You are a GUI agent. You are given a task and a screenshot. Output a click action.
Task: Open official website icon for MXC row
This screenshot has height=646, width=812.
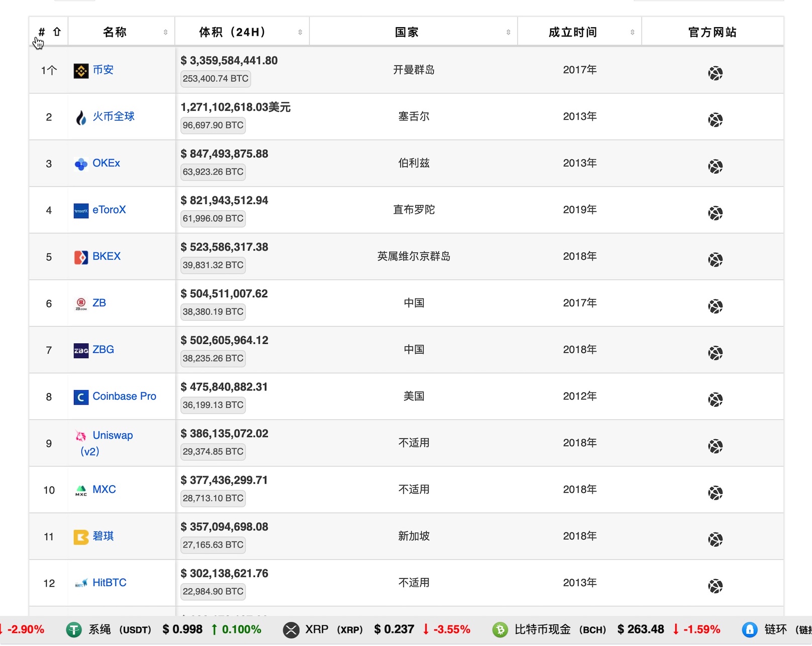pos(715,493)
